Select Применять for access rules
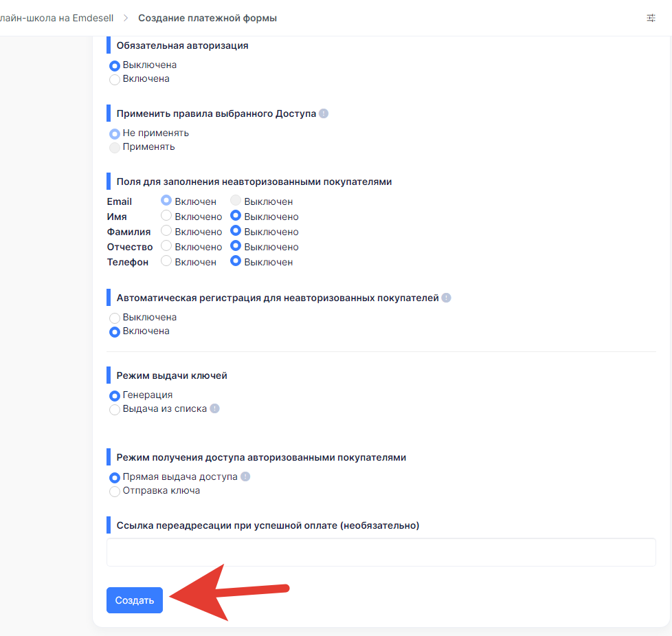The height and width of the screenshot is (636, 672). (x=115, y=147)
